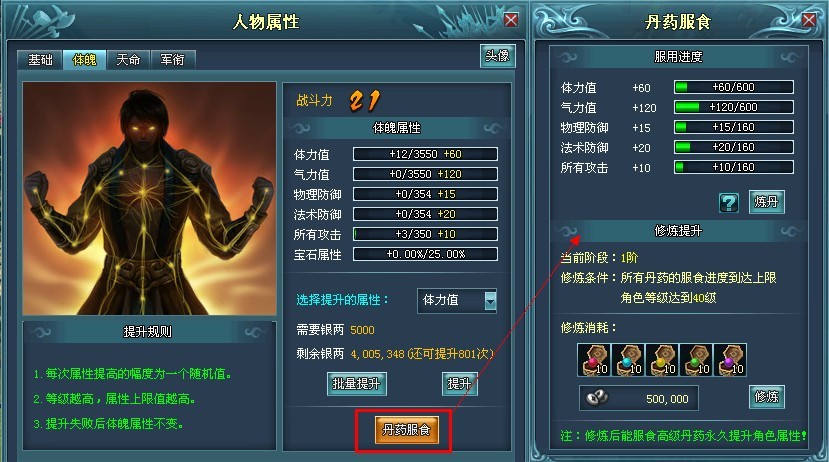
Task: Click the 批量提升 button
Action: coord(356,384)
